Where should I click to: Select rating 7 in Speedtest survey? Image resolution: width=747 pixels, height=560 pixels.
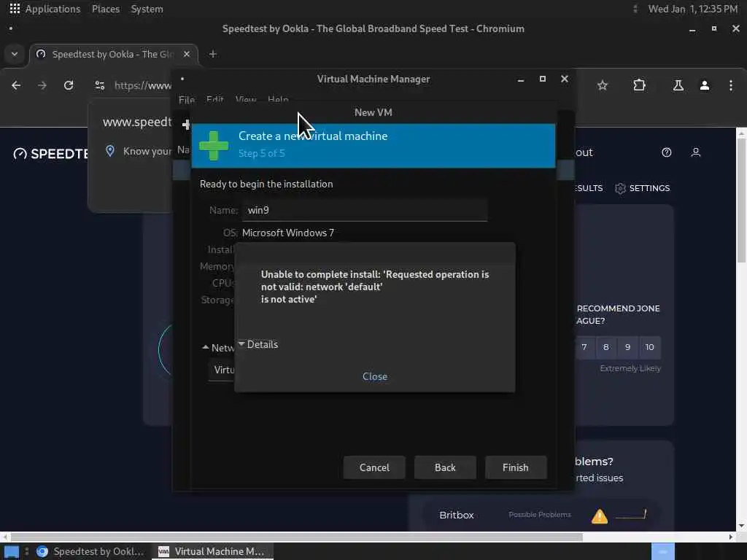click(x=584, y=347)
